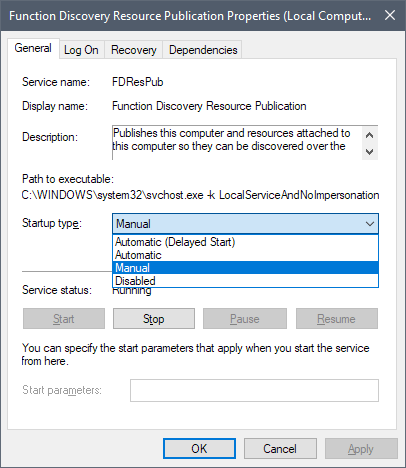Click the greyed Resume button
Image resolution: width=406 pixels, height=468 pixels.
(337, 319)
